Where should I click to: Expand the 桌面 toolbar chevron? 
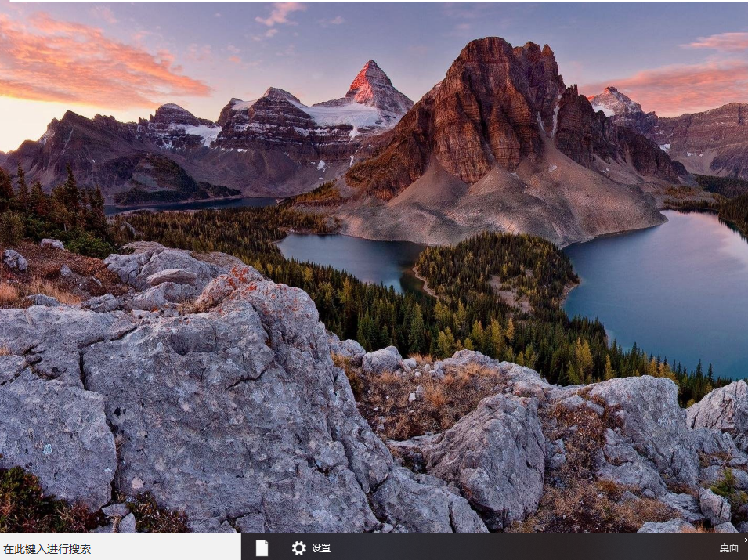tap(746, 540)
